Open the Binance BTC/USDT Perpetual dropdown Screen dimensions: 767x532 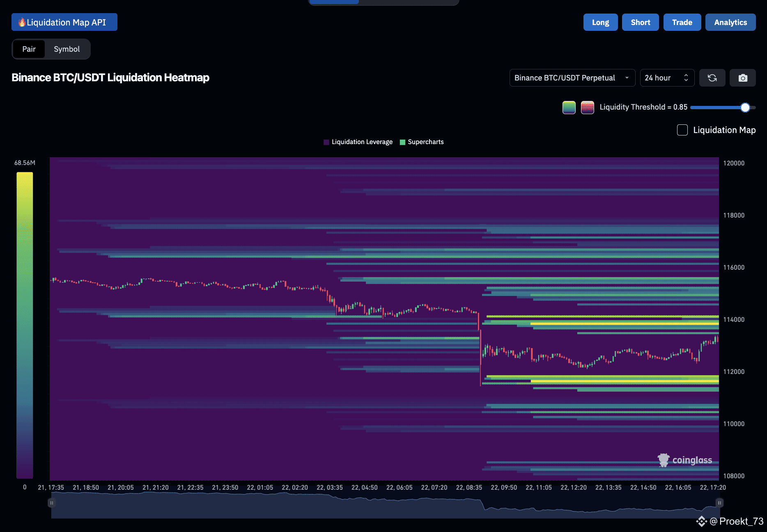tap(572, 78)
